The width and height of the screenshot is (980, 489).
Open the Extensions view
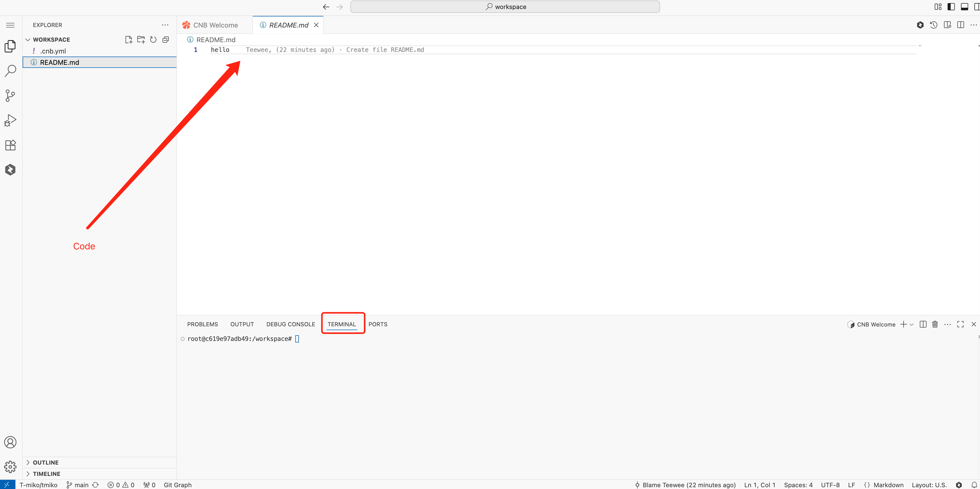(x=10, y=145)
